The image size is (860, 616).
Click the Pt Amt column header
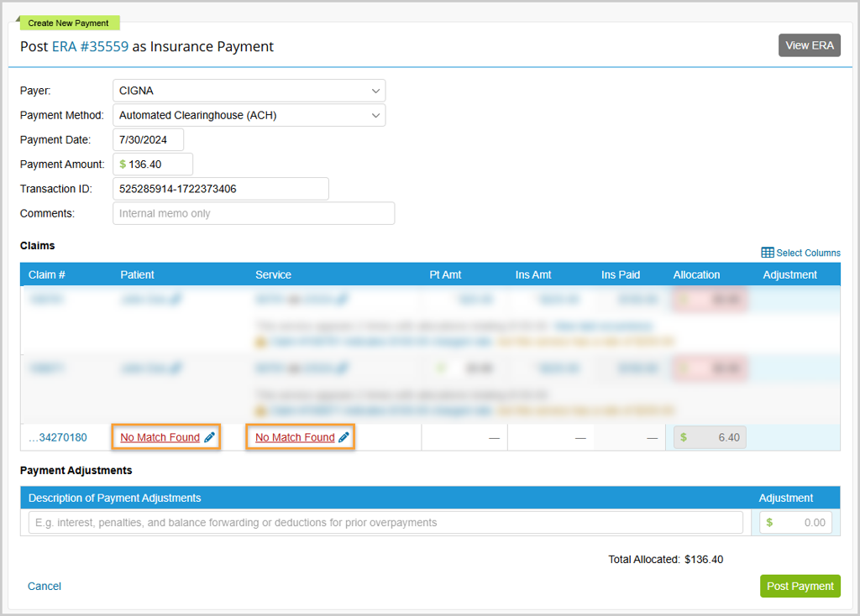tap(445, 274)
